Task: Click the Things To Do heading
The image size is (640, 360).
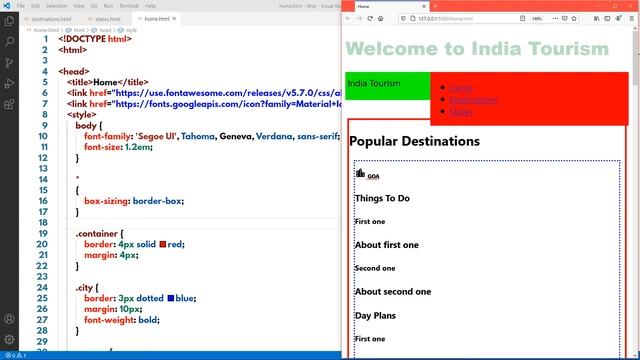Action: point(382,198)
